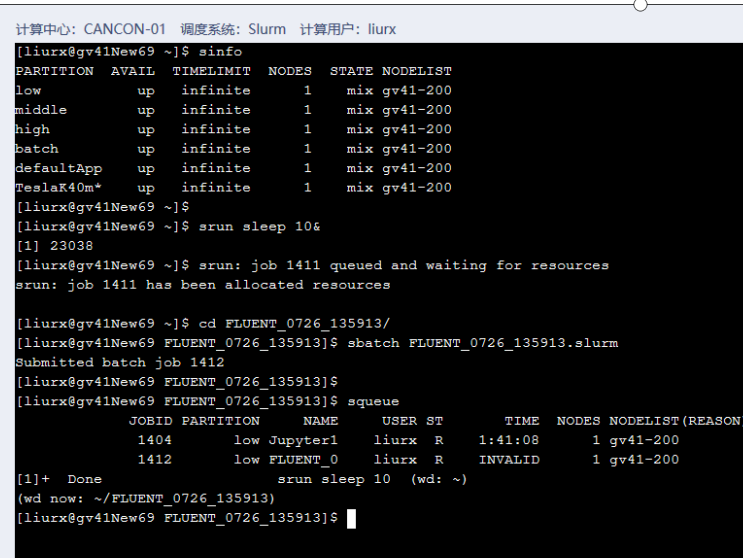Click the INVALID time value for job 1412
The width and height of the screenshot is (743, 558).
point(508,460)
